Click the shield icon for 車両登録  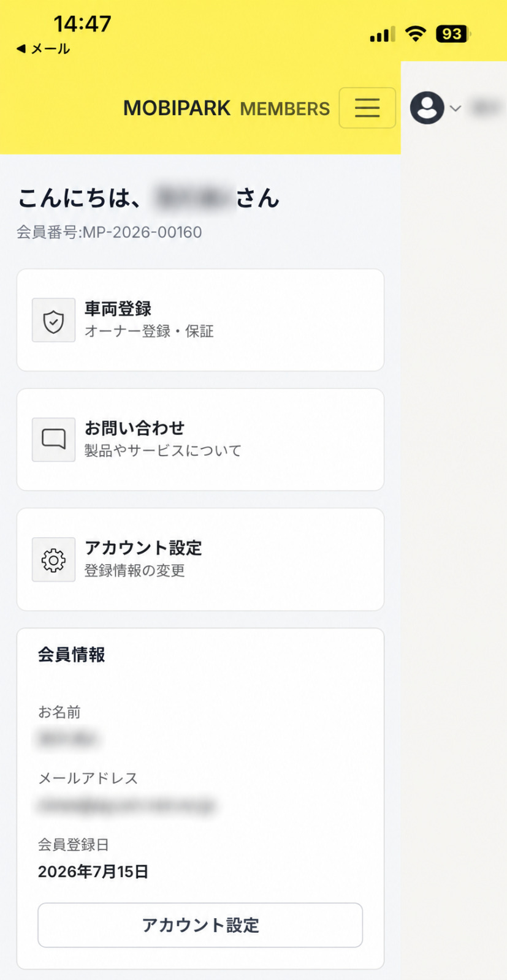[53, 320]
